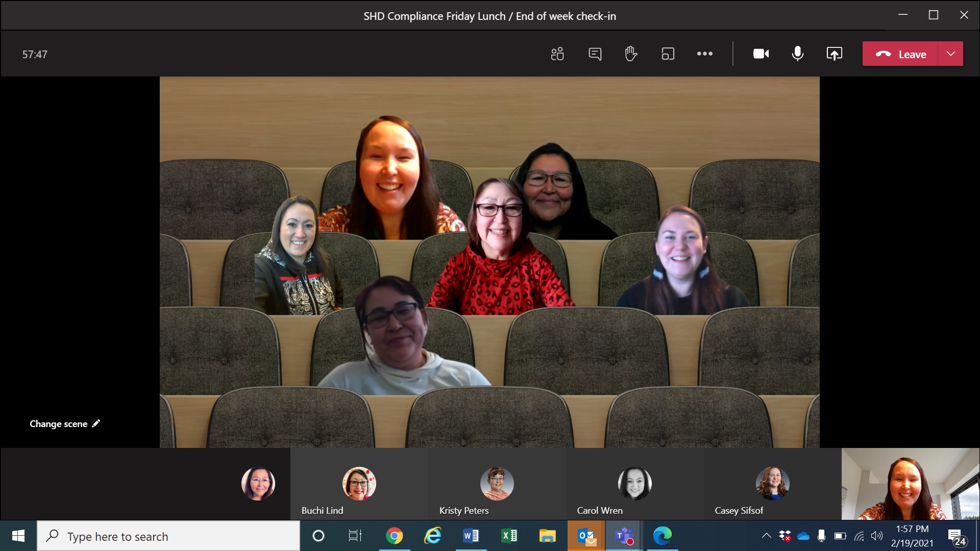
Task: Expand the Leave options arrow
Action: pos(950,54)
